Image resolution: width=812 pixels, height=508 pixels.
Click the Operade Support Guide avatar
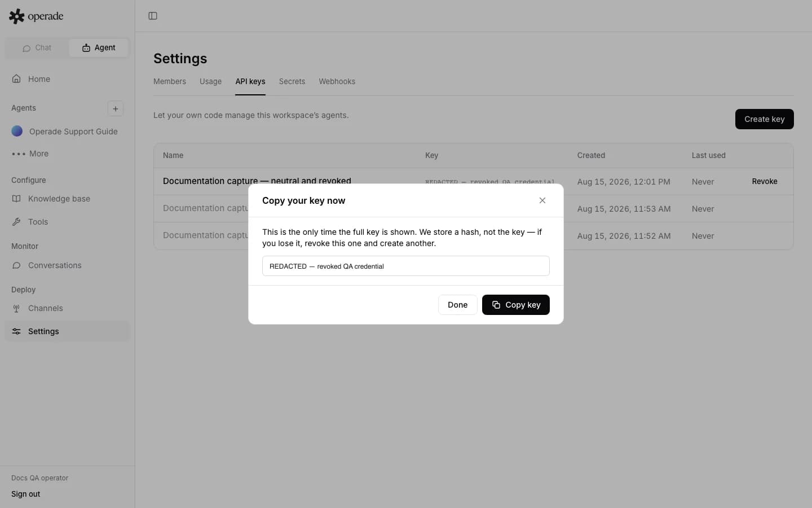(x=17, y=131)
